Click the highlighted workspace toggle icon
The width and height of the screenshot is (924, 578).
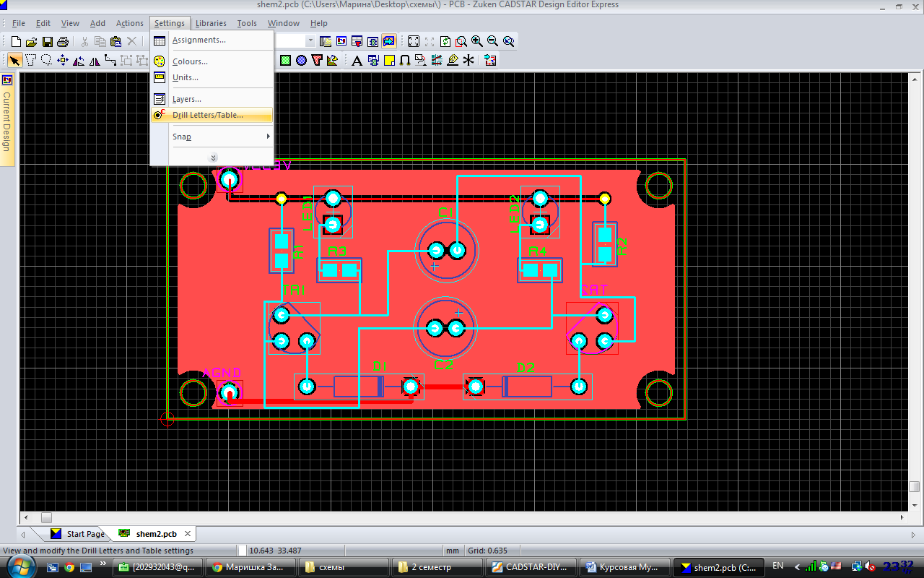[x=389, y=42]
